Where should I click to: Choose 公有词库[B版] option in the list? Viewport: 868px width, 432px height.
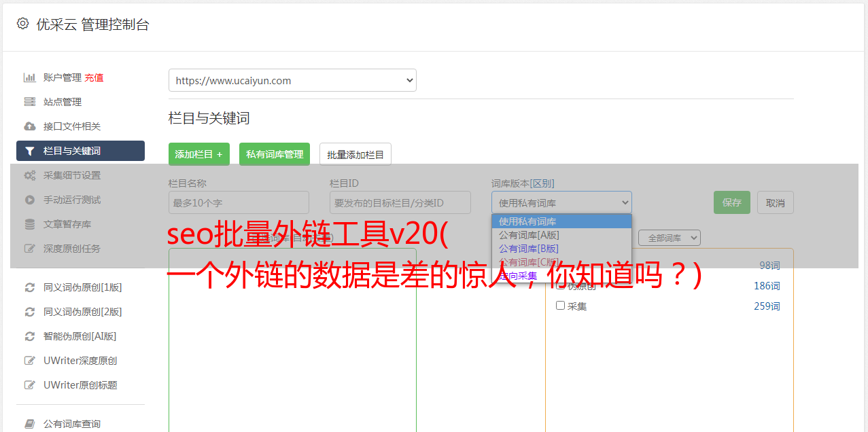coord(561,249)
